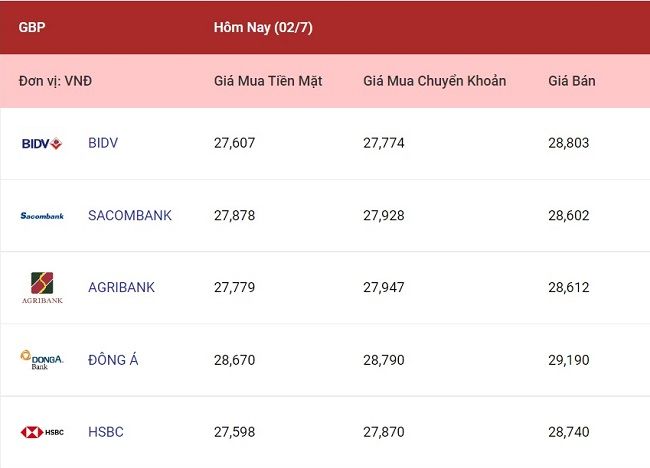This screenshot has height=468, width=650.
Task: Click the Giá Bán column header
Action: (572, 81)
